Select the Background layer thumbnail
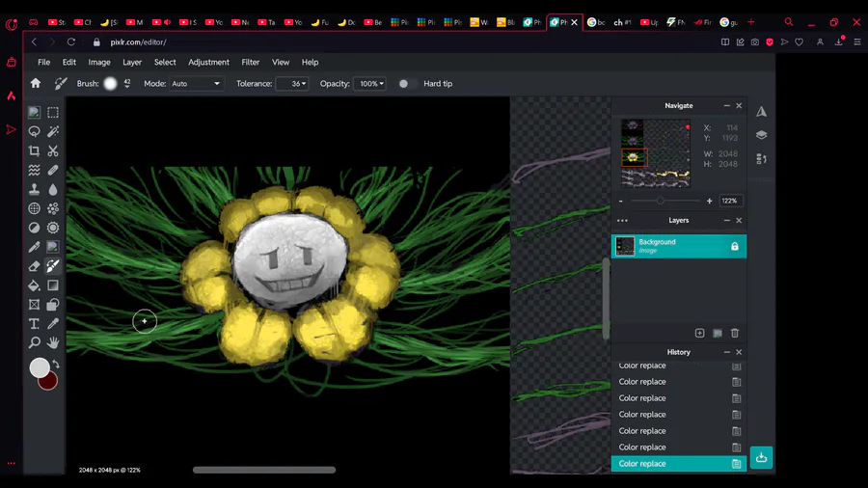This screenshot has width=868, height=488. (626, 246)
